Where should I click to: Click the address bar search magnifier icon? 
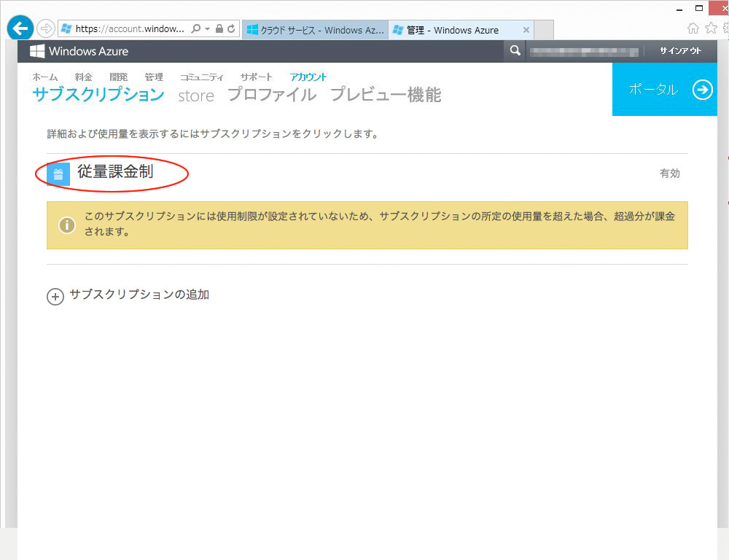(196, 29)
